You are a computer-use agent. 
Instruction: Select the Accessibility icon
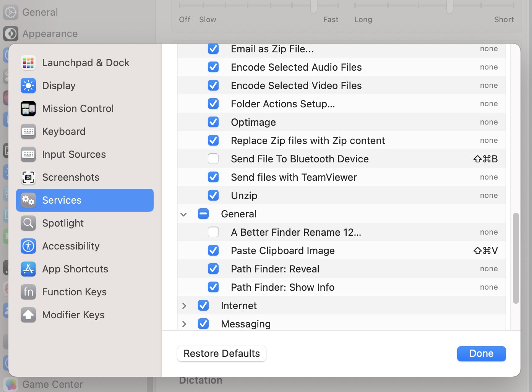(28, 246)
